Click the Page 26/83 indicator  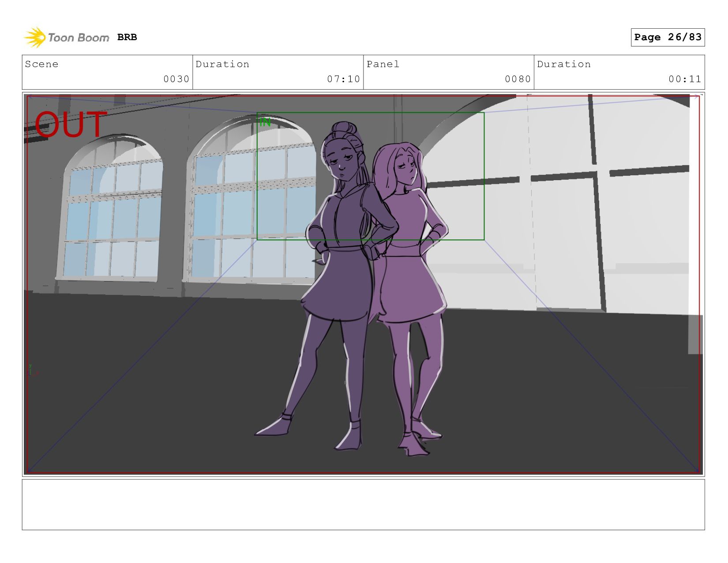[668, 37]
